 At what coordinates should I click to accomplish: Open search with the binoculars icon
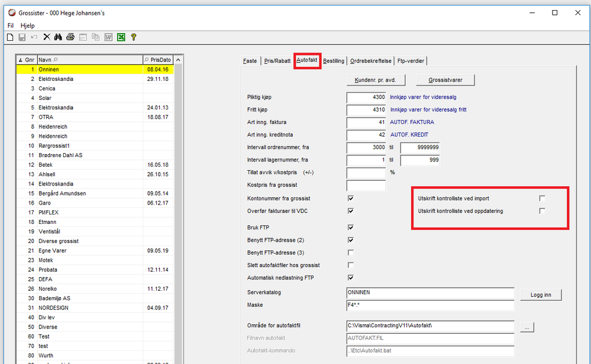click(59, 37)
